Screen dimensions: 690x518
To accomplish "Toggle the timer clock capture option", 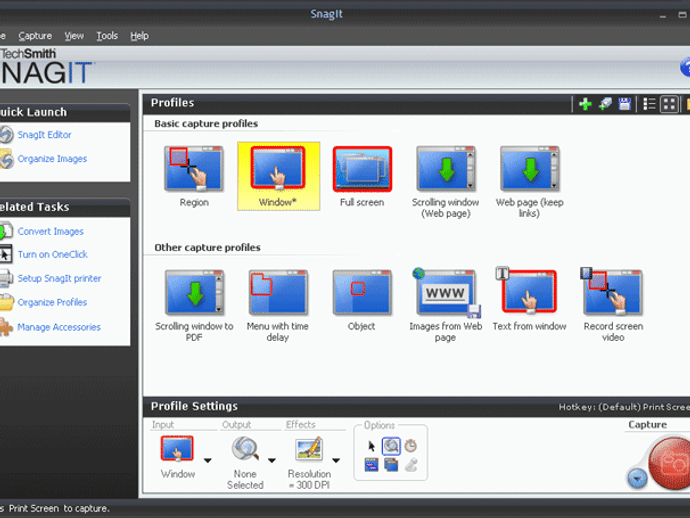I will (x=411, y=446).
